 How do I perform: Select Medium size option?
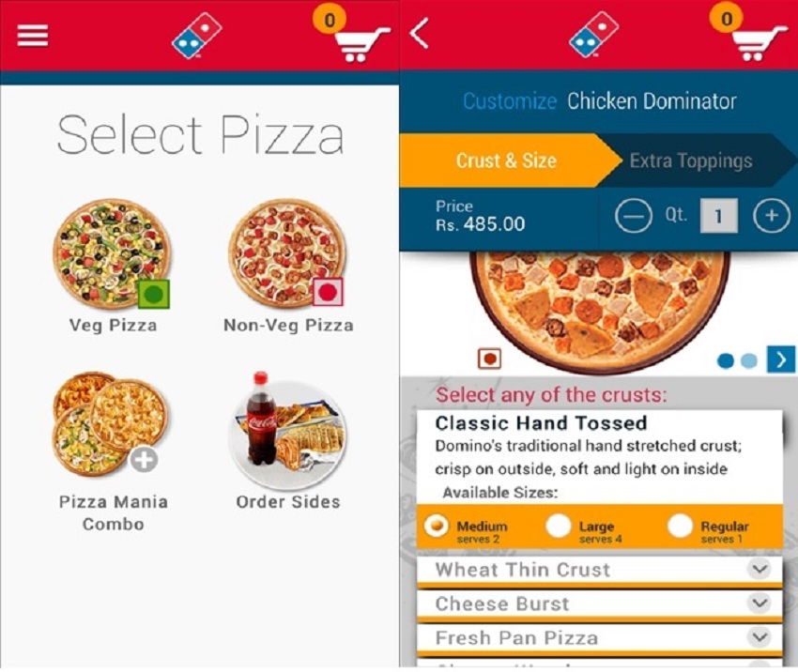click(x=467, y=529)
